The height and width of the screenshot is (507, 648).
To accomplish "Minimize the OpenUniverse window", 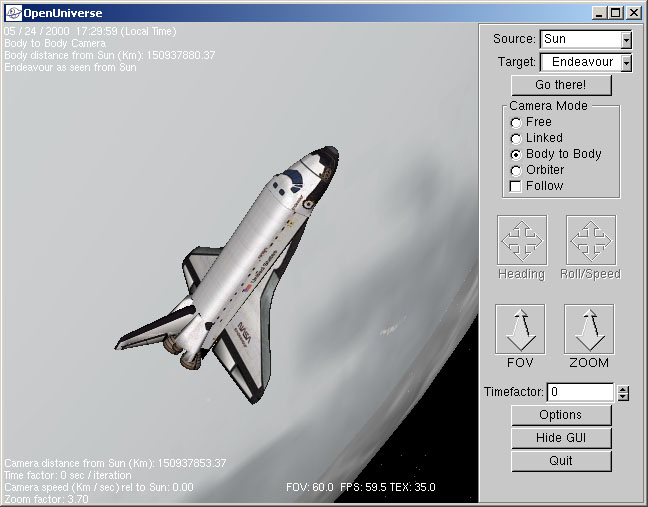I will (x=599, y=13).
